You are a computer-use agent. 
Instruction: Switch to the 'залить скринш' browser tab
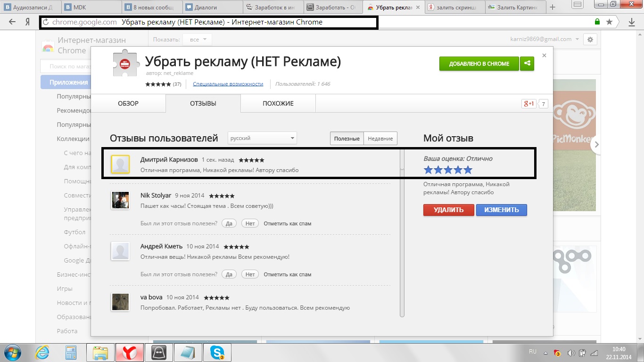pos(455,8)
